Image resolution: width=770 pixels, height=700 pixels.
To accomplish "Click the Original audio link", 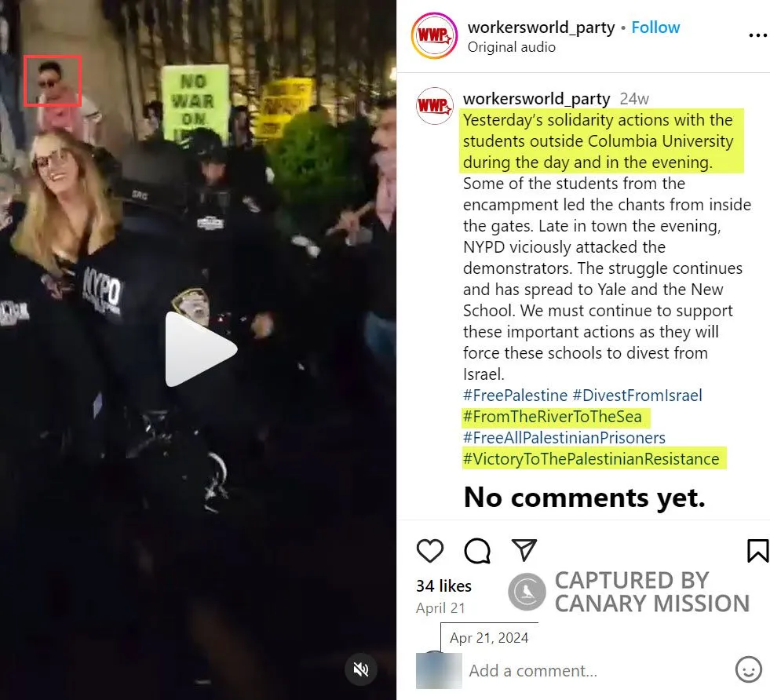I will [x=511, y=47].
